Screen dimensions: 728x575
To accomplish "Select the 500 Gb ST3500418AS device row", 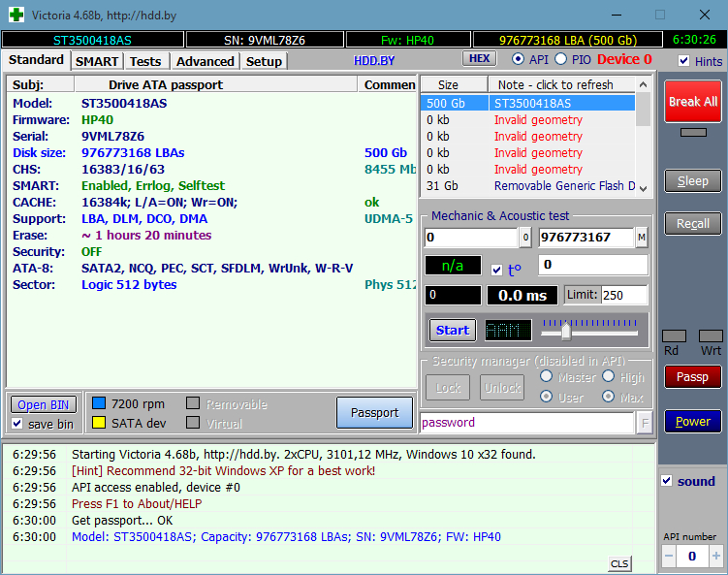I will point(527,103).
